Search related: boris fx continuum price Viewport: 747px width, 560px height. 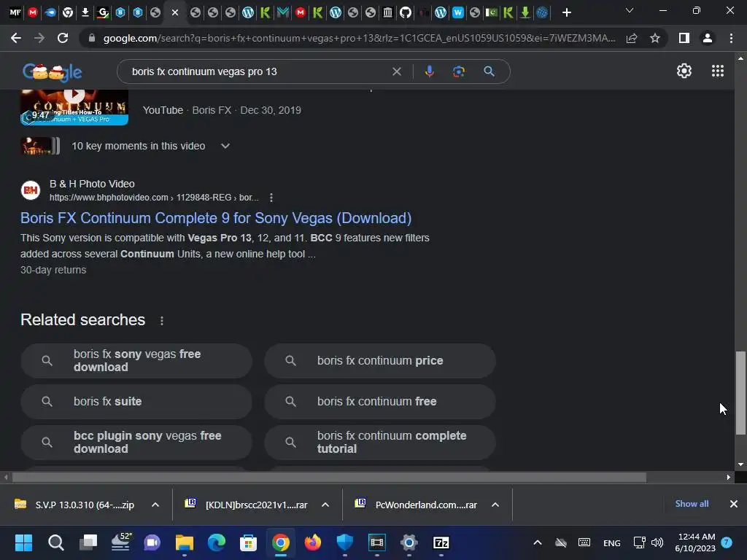(380, 361)
